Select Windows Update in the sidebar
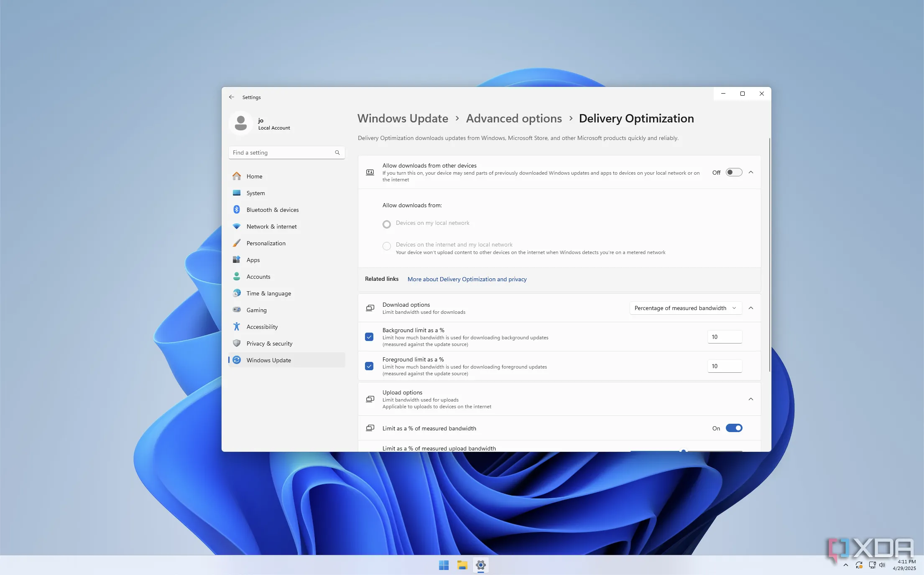924x575 pixels. pos(269,360)
